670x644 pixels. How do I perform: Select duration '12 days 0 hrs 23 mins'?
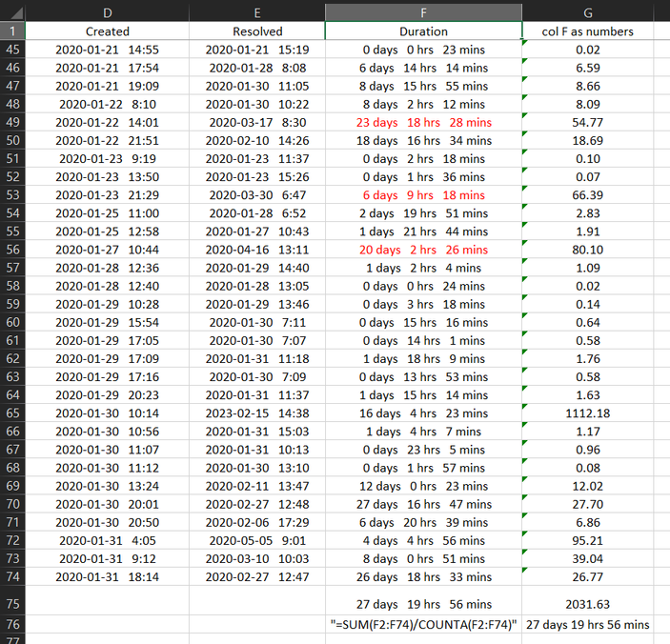coord(423,486)
